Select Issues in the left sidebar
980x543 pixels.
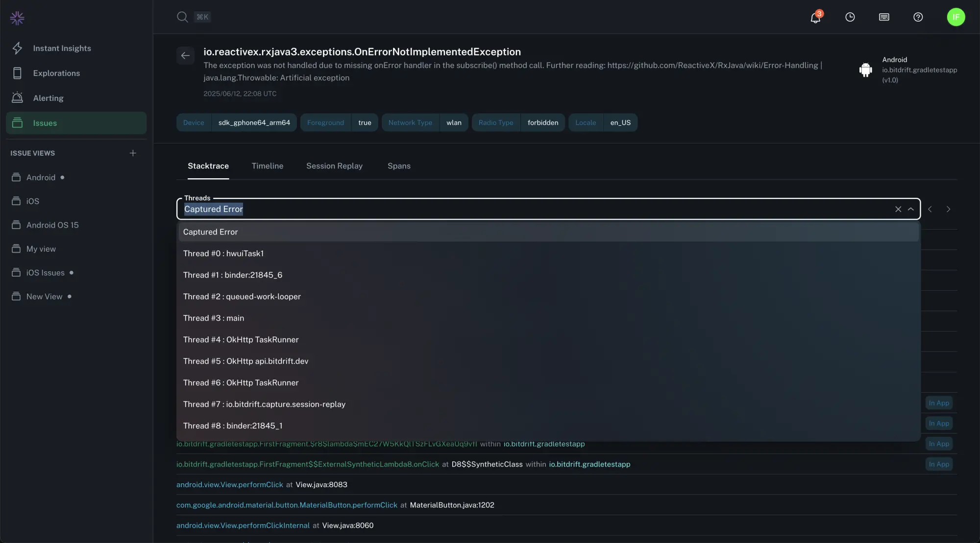[46, 123]
